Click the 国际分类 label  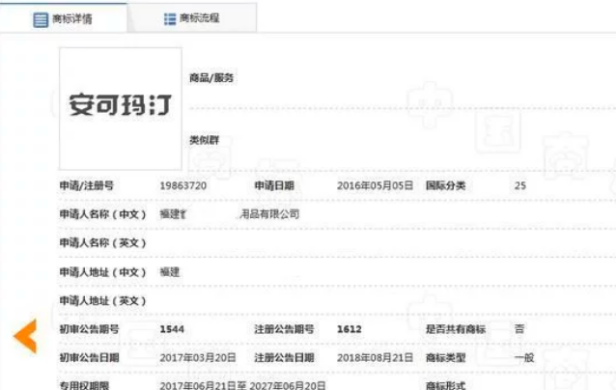click(x=446, y=186)
